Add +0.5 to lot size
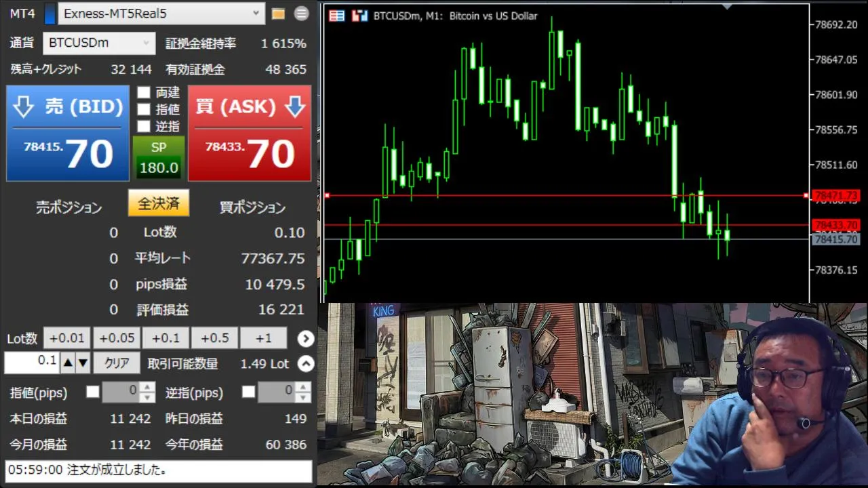The height and width of the screenshot is (488, 868). point(215,338)
